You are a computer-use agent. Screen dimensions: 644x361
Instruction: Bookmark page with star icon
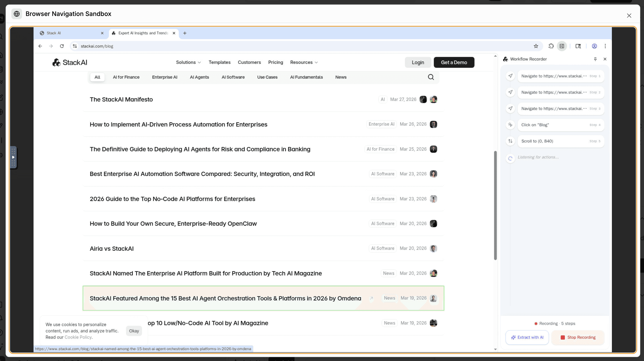(536, 46)
